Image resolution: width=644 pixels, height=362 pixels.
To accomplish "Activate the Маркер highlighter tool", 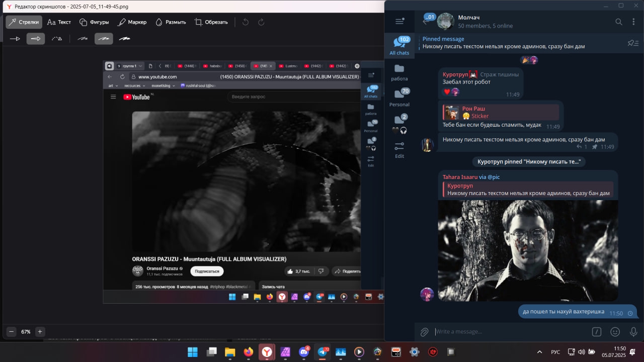I will (132, 22).
